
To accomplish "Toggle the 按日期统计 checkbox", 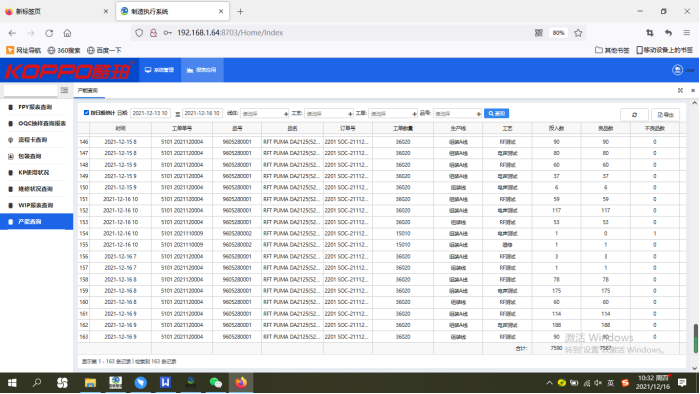I will click(86, 113).
